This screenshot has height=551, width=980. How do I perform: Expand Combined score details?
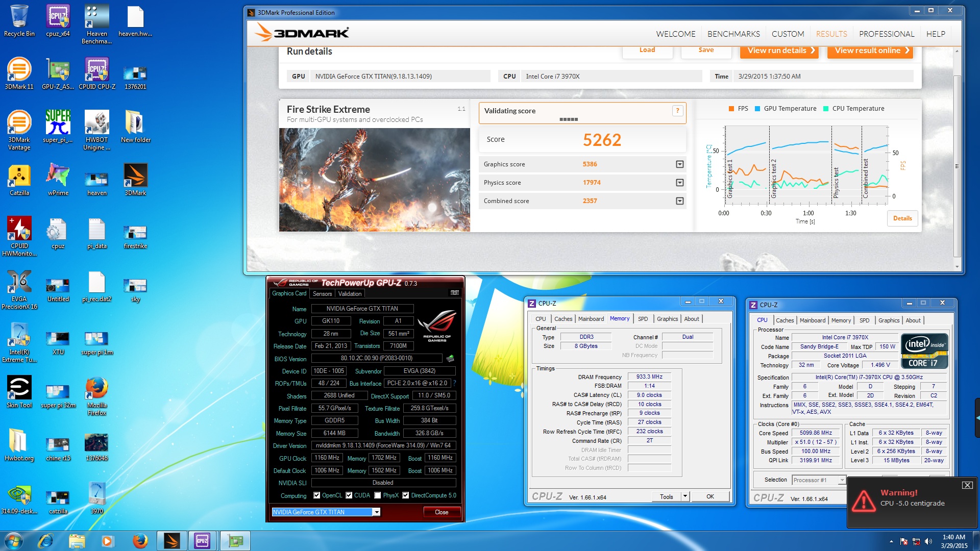[x=680, y=201]
